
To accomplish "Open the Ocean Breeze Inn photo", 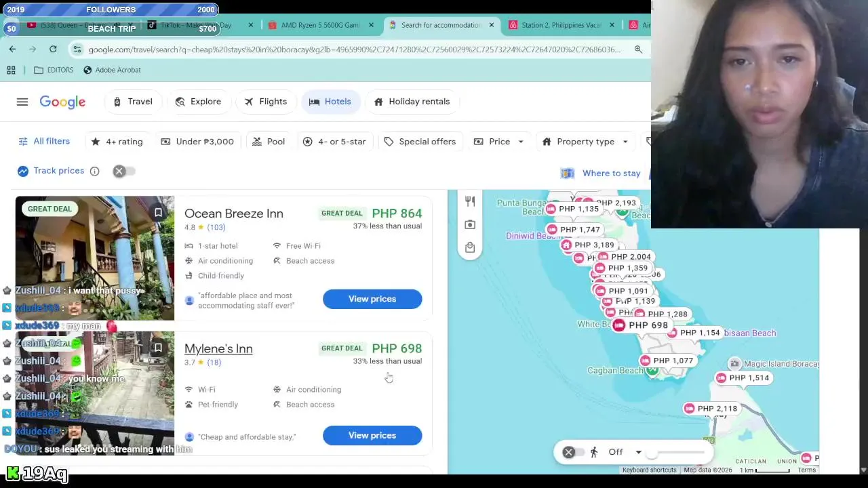I will pyautogui.click(x=95, y=258).
